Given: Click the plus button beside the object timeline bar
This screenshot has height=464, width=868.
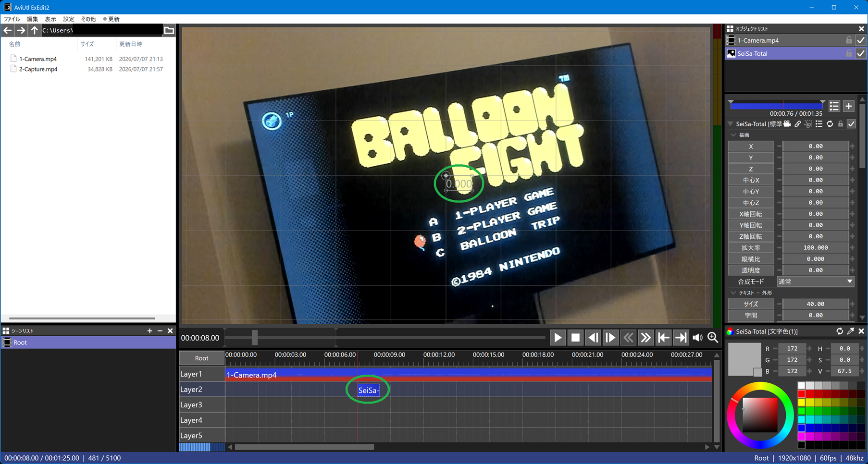Looking at the screenshot, I should pos(849,106).
